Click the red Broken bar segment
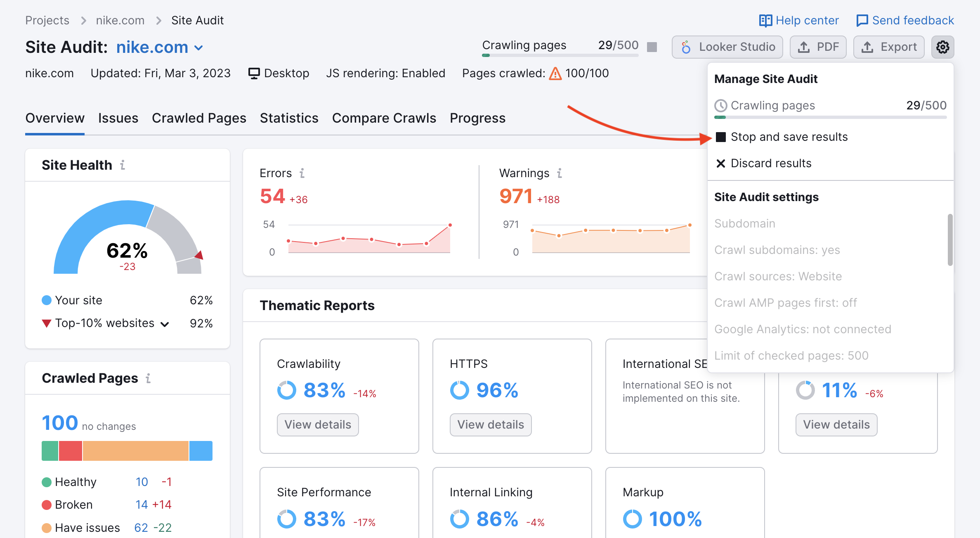Screen dimensions: 980x538 71,451
